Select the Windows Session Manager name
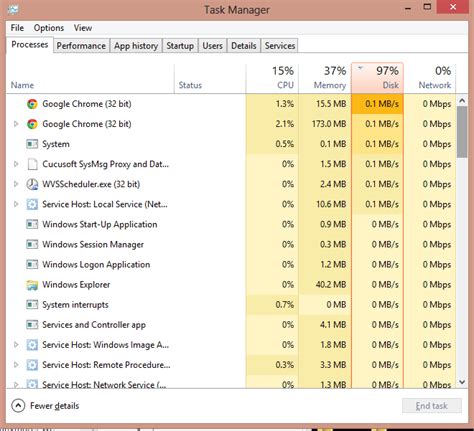 point(93,244)
